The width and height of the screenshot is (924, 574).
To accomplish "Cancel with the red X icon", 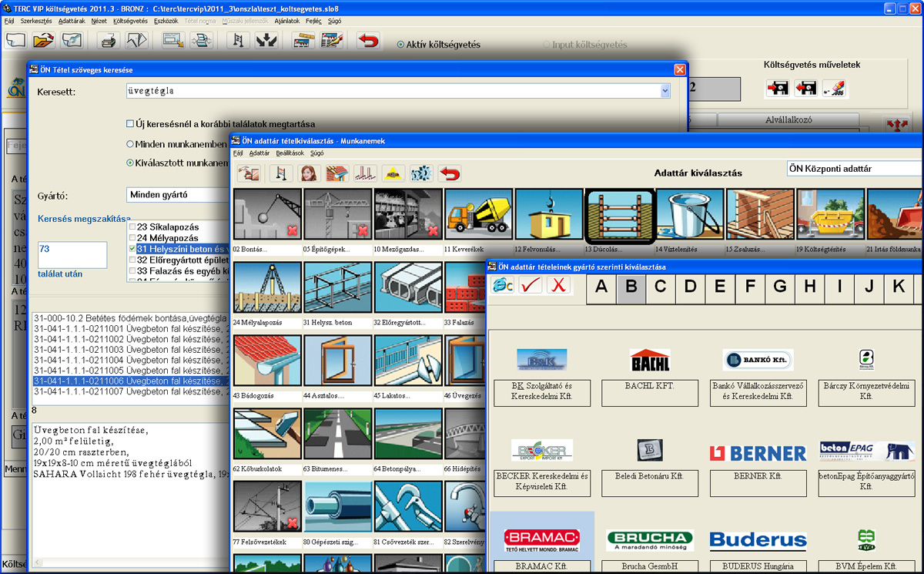I will tap(560, 286).
